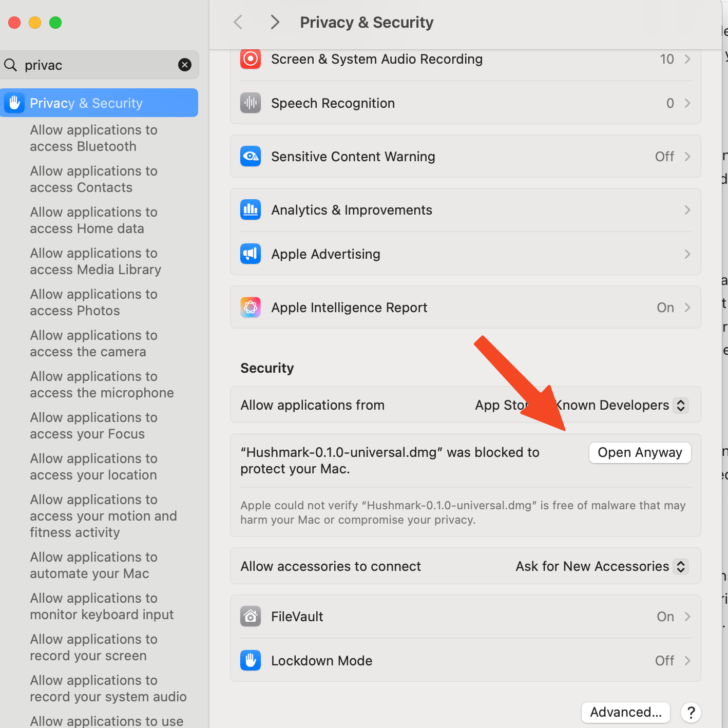Select Allow applications to automate your Mac
The height and width of the screenshot is (728, 728).
pyautogui.click(x=93, y=565)
